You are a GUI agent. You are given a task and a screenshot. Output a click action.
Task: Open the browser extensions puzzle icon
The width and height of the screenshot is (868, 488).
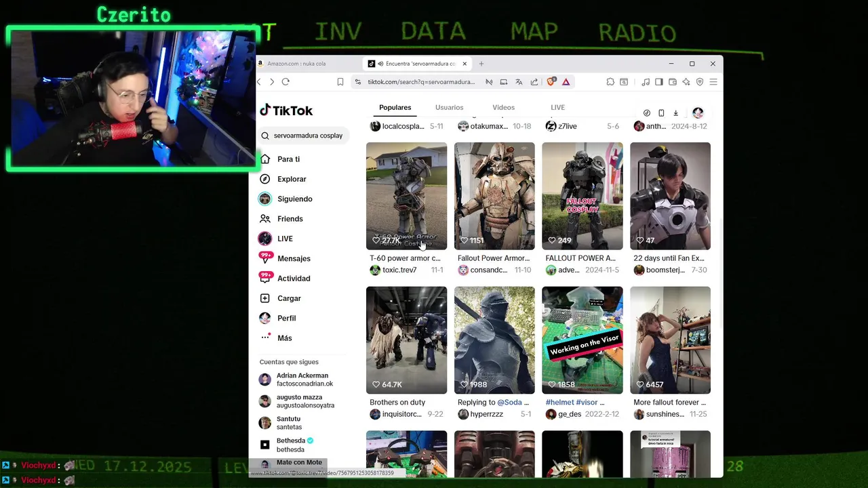[x=610, y=82]
